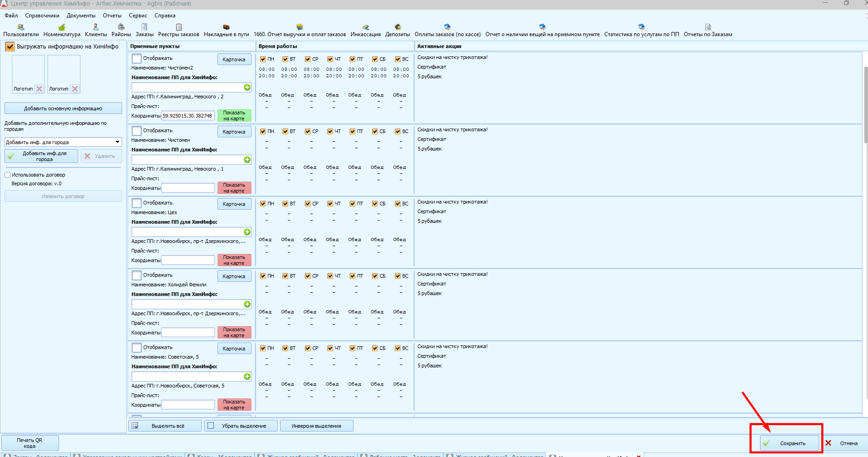Open the Инкассация toolbar icon
This screenshot has height=457, width=868.
[x=365, y=30]
